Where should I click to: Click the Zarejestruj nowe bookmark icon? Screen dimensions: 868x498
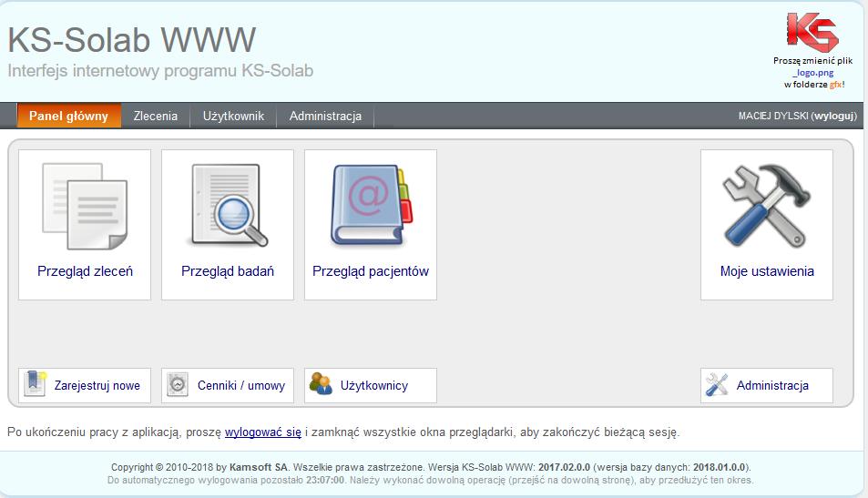(36, 383)
